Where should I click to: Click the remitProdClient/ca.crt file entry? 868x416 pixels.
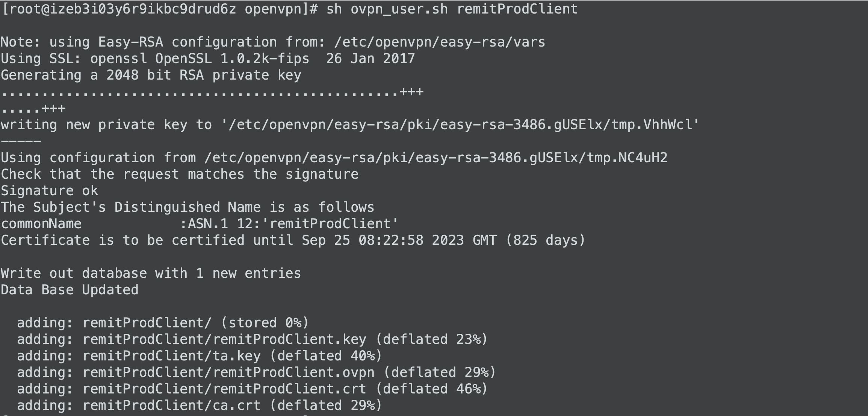tap(172, 405)
